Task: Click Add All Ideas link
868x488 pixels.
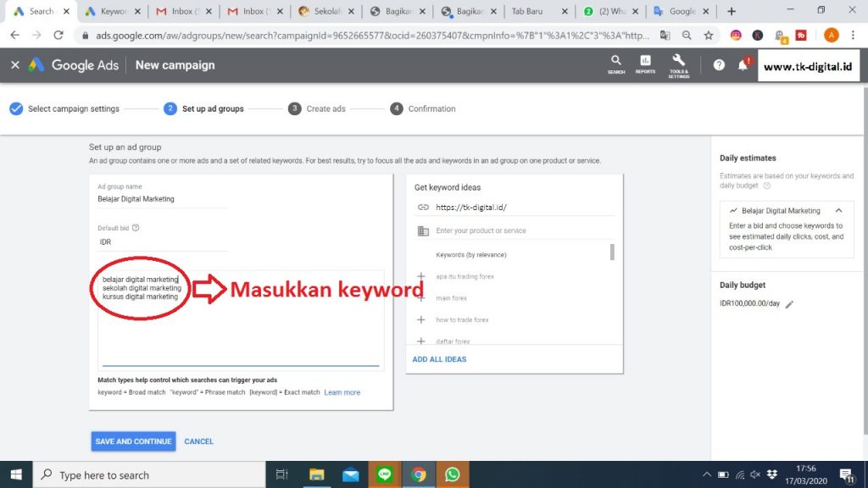Action: pyautogui.click(x=439, y=359)
